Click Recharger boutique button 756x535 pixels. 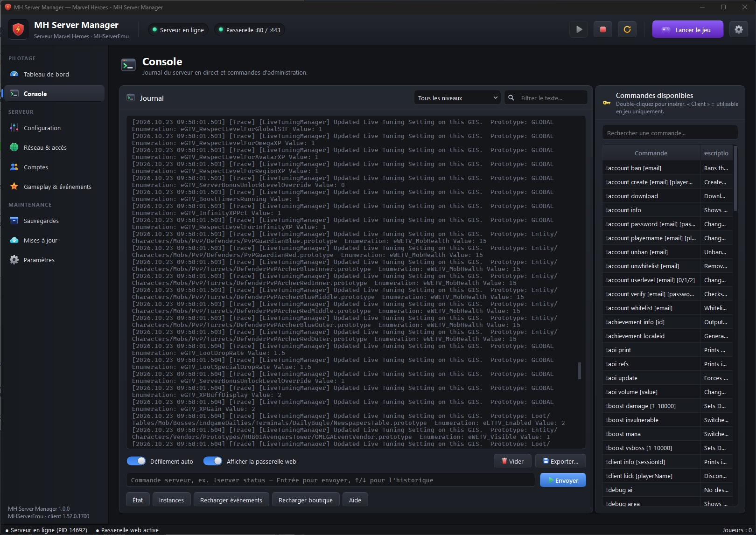[x=306, y=500]
